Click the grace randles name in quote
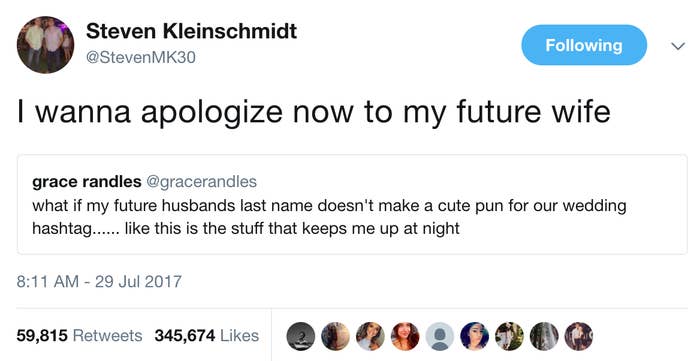The width and height of the screenshot is (700, 361). [87, 182]
